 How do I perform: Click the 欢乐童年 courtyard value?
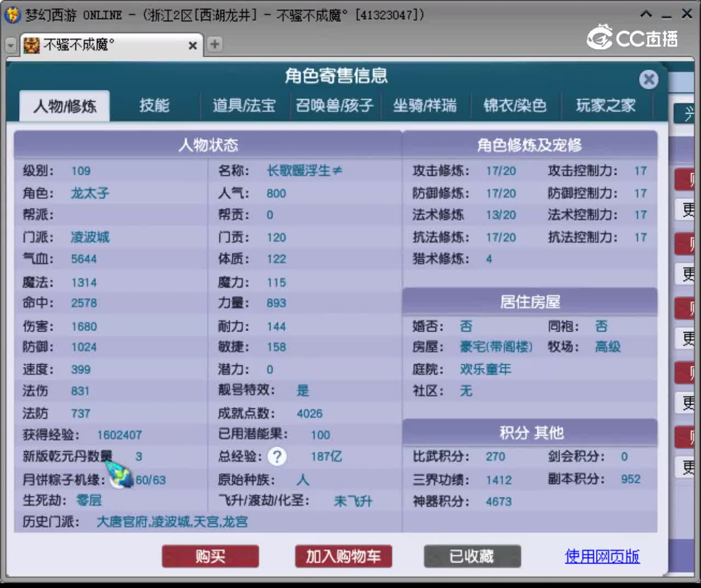pos(486,369)
